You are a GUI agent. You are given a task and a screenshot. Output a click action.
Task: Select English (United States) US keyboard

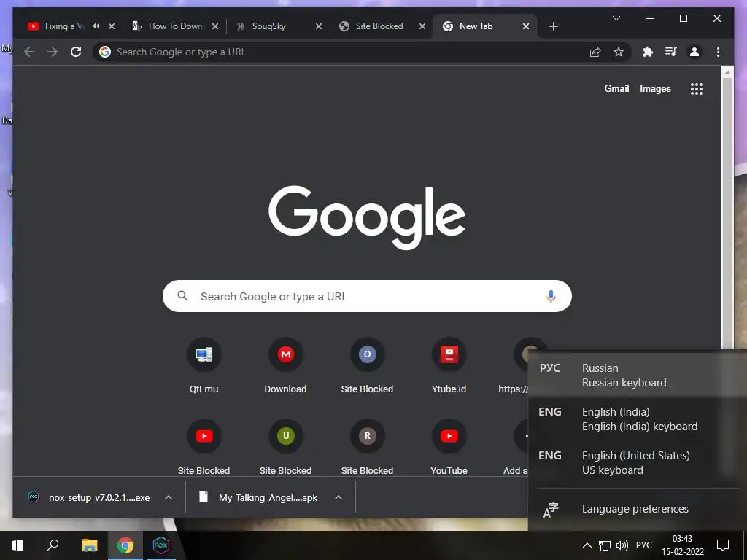pyautogui.click(x=637, y=463)
